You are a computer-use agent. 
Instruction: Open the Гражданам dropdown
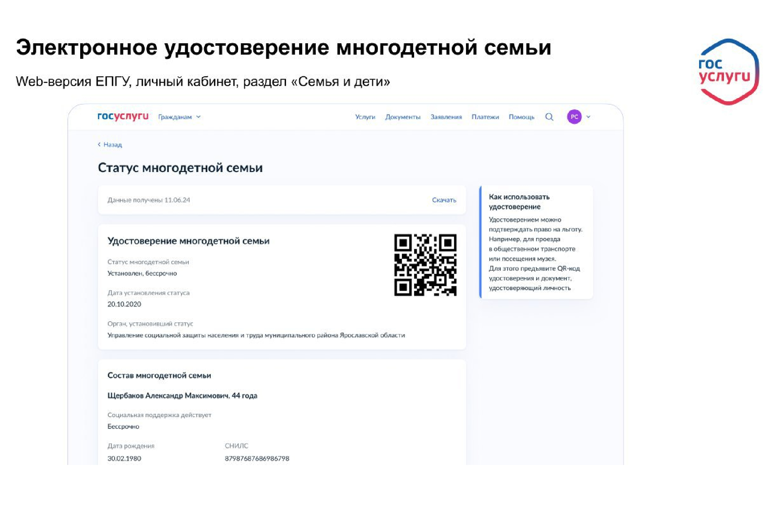(179, 117)
